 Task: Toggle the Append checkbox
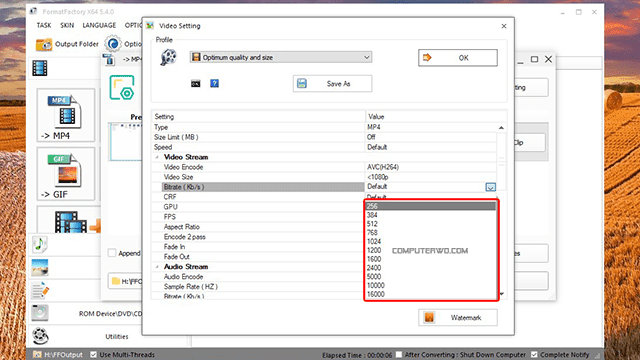tap(112, 253)
